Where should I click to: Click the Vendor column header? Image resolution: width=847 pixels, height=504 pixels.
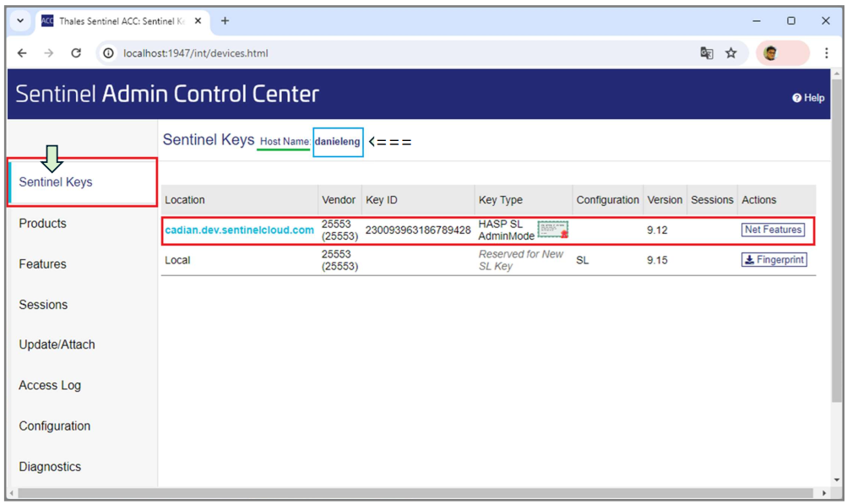339,200
